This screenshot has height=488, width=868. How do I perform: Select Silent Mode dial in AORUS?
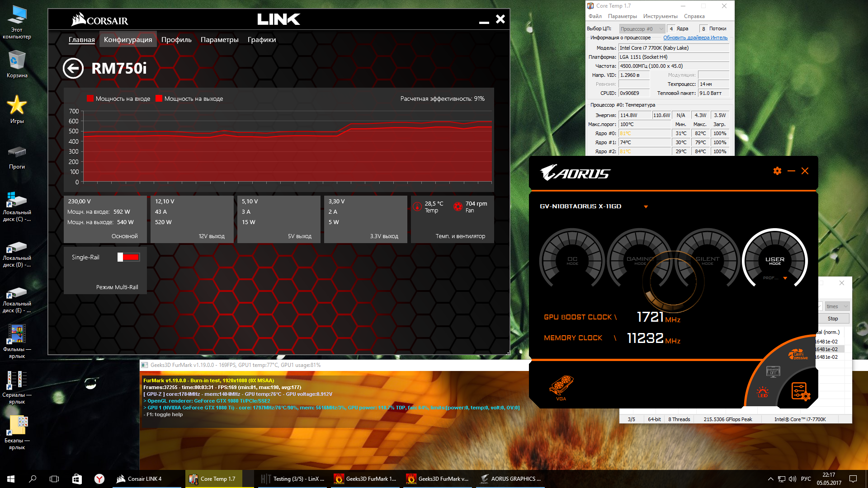[x=707, y=260]
